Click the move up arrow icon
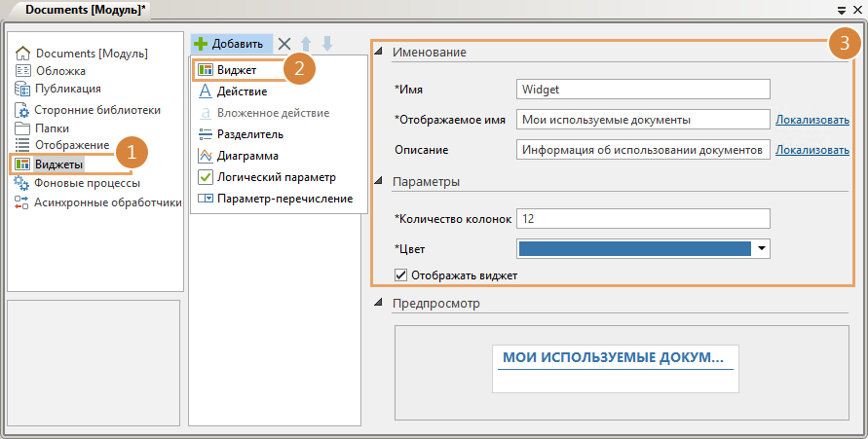This screenshot has width=868, height=439. 306,44
